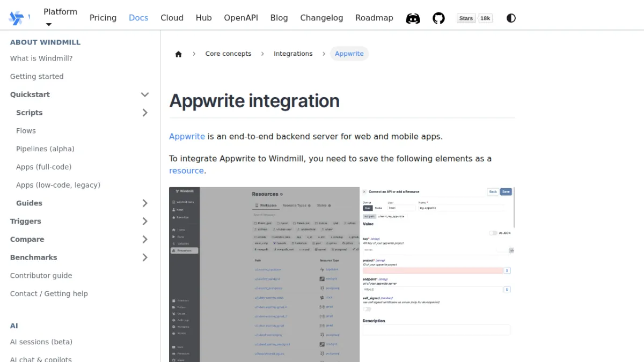Open the Scripts sidebar item
The width and height of the screenshot is (644, 362).
coord(30,113)
